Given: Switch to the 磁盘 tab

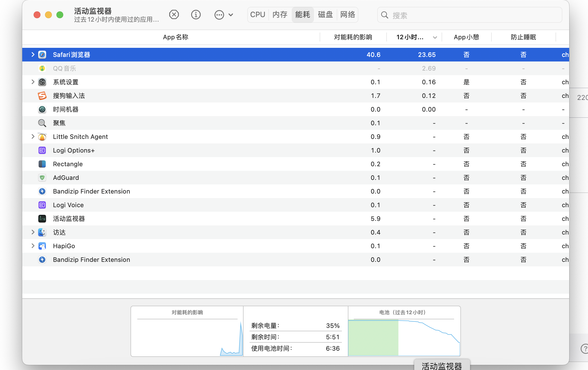Looking at the screenshot, I should coord(325,15).
